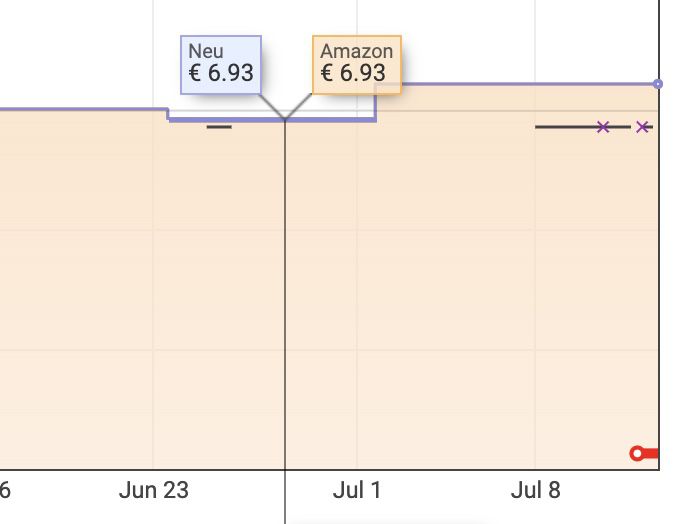Click the Jul 8 date label
Viewport: 678px width, 524px height.
pyautogui.click(x=535, y=490)
